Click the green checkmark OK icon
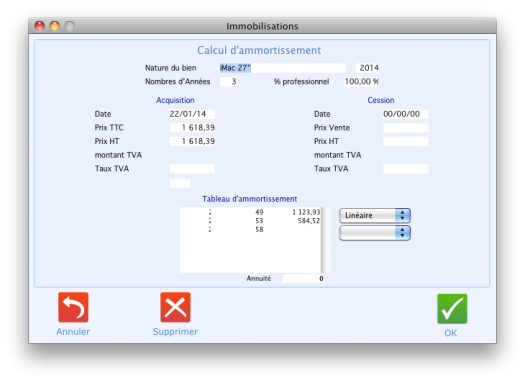Screen dimensions: 525x383 [452, 309]
